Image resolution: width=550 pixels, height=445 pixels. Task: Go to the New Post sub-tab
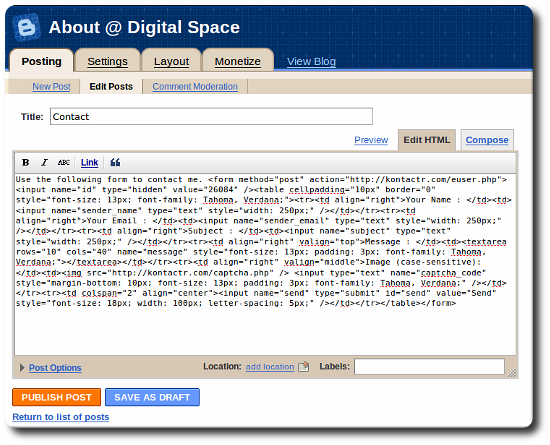pos(51,87)
